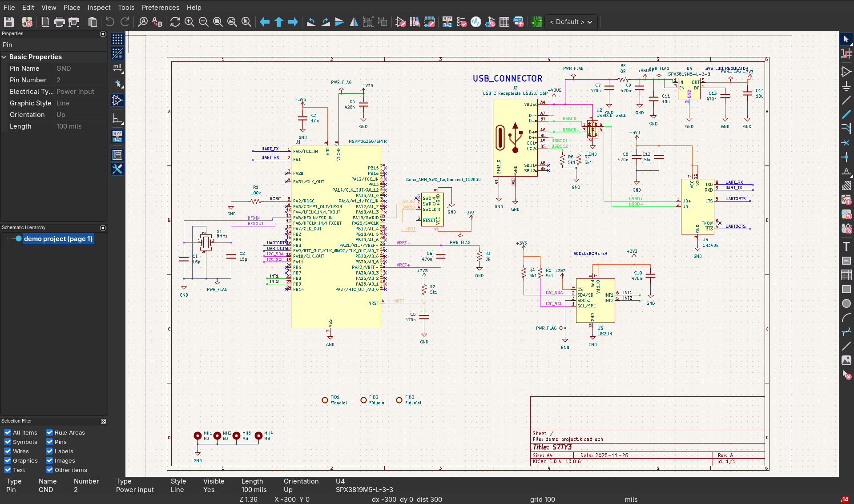854x504 pixels.
Task: Open the Edit menu
Action: pyautogui.click(x=28, y=7)
